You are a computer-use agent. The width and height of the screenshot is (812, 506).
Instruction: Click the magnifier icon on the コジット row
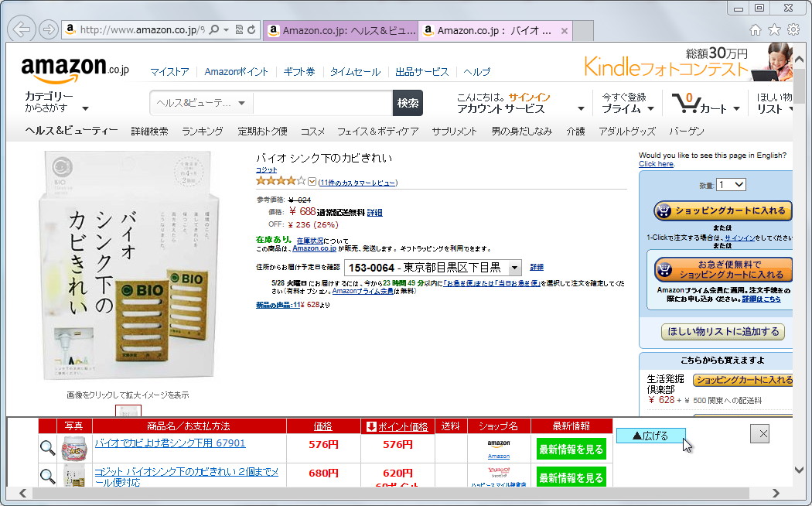[x=47, y=476]
